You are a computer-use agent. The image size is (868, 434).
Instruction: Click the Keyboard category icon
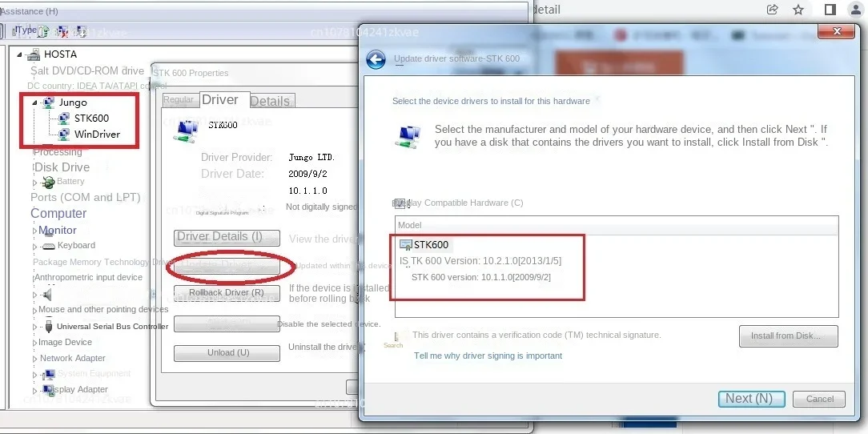click(x=48, y=246)
